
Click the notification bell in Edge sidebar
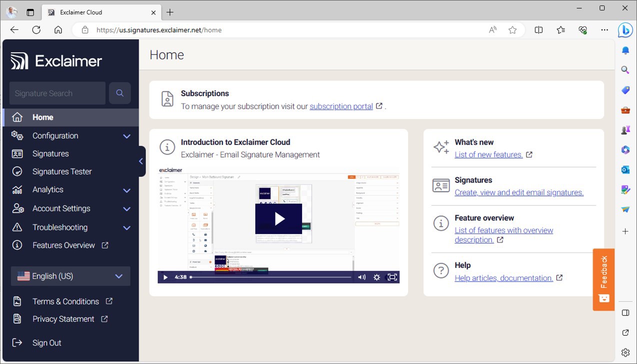(625, 50)
